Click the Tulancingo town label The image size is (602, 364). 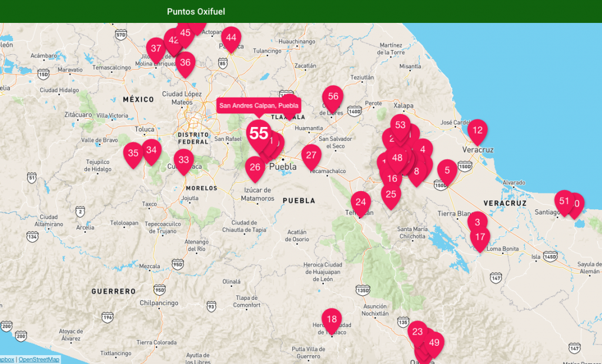pyautogui.click(x=267, y=51)
